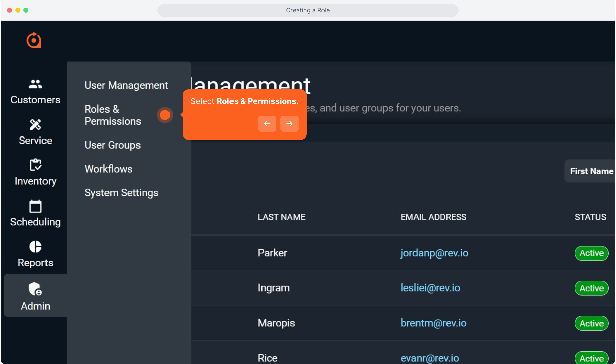Open System Settings menu item

(121, 193)
